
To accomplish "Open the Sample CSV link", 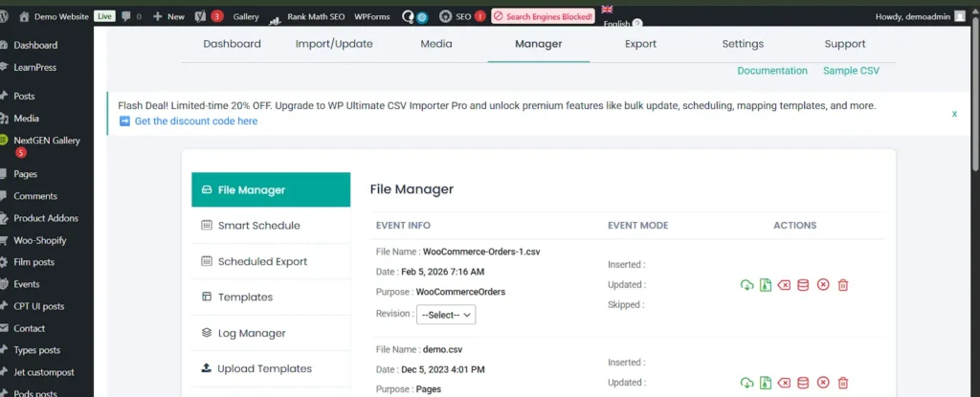I will 851,71.
